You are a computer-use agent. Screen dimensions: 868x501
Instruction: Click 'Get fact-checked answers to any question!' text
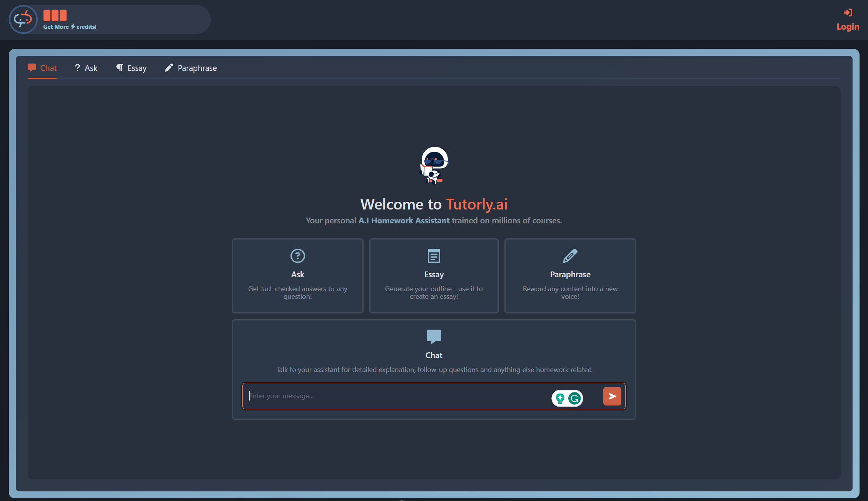point(297,293)
